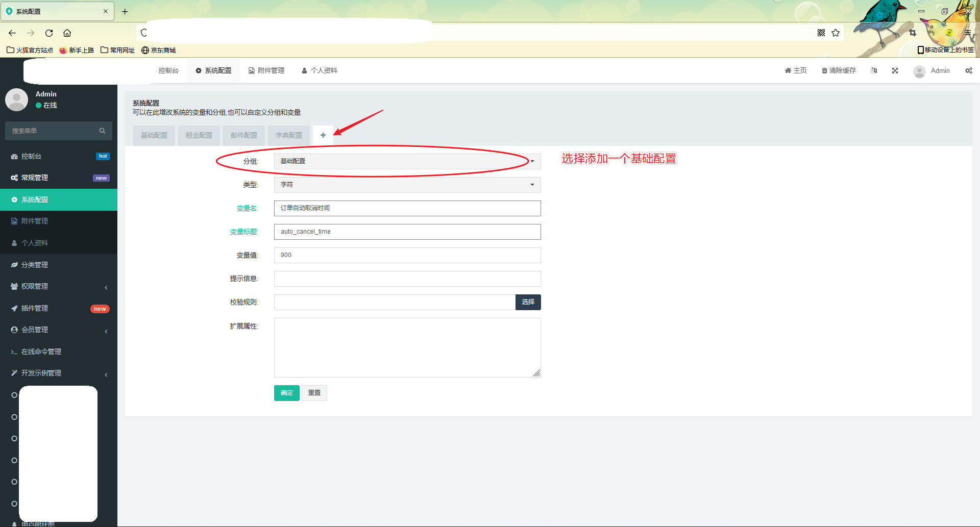The image size is (980, 527).
Task: Click the settings gear icon at top right
Action: [x=968, y=70]
